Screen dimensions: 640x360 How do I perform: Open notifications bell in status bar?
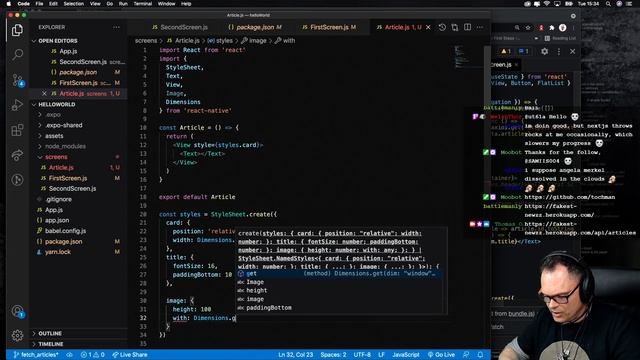point(480,355)
